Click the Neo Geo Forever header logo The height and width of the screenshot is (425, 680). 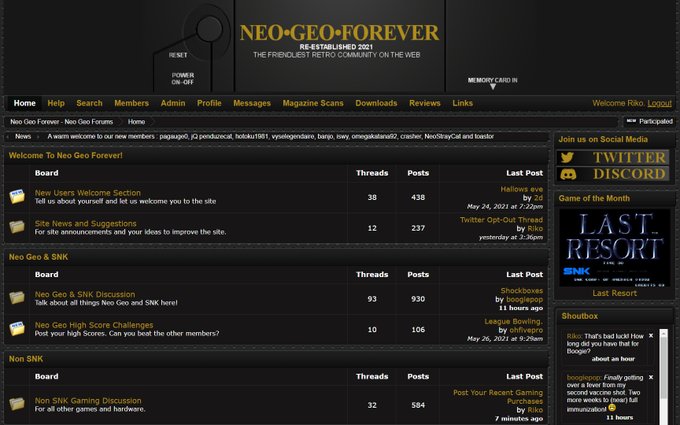[339, 33]
